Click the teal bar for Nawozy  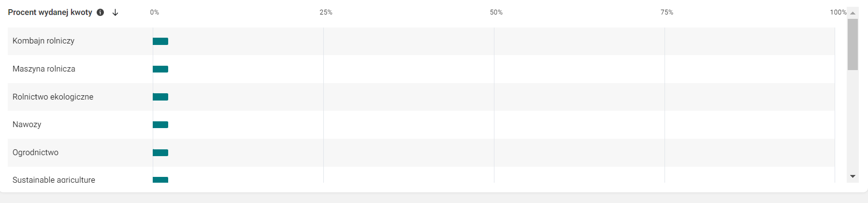click(160, 125)
